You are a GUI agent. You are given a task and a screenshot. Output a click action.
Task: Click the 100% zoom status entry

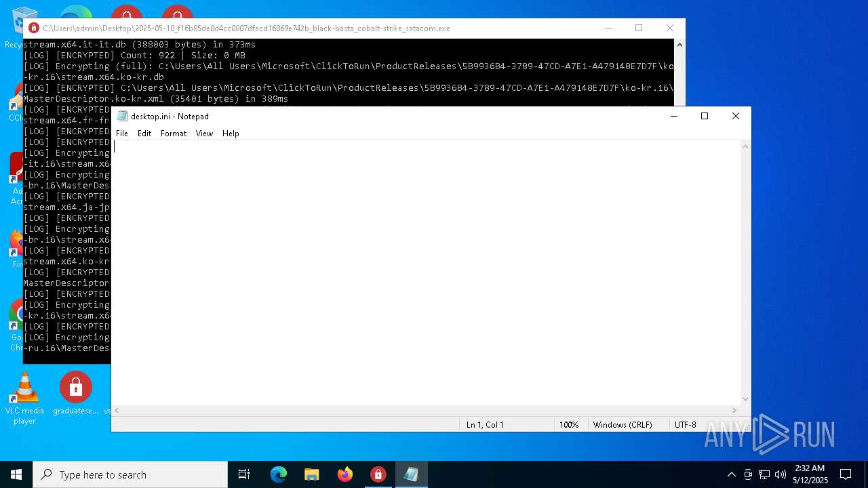pos(569,425)
